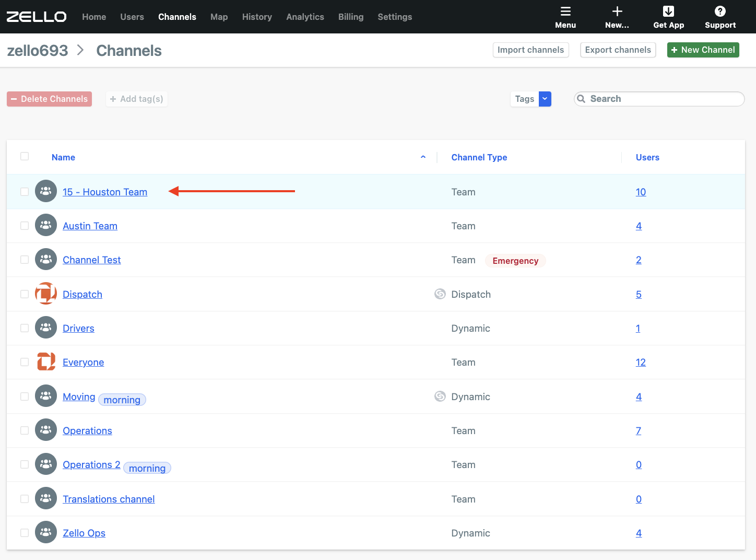
Task: Click the Operations 2 channel avatar
Action: pos(46,464)
